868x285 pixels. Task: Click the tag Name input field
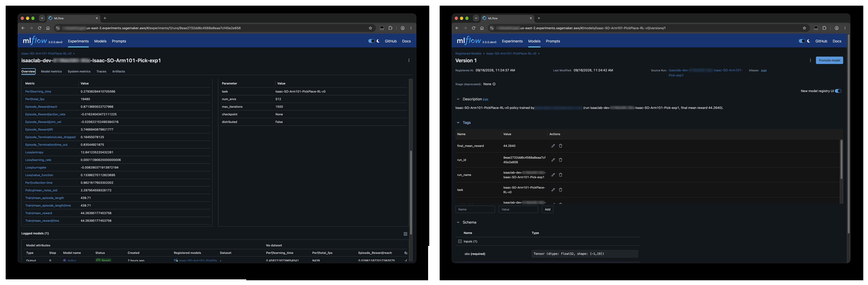tap(475, 210)
